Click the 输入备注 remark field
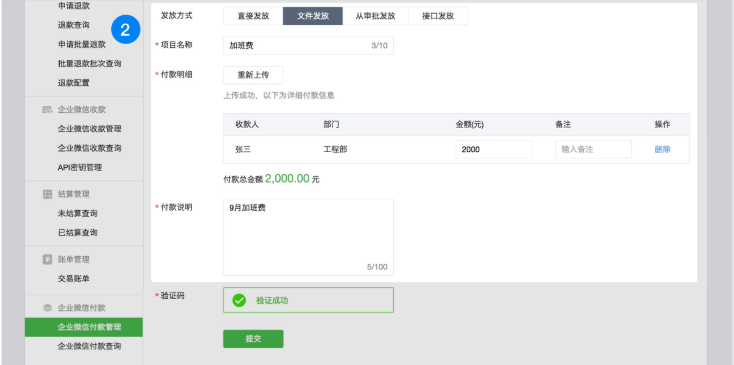734x365 pixels. coord(594,150)
